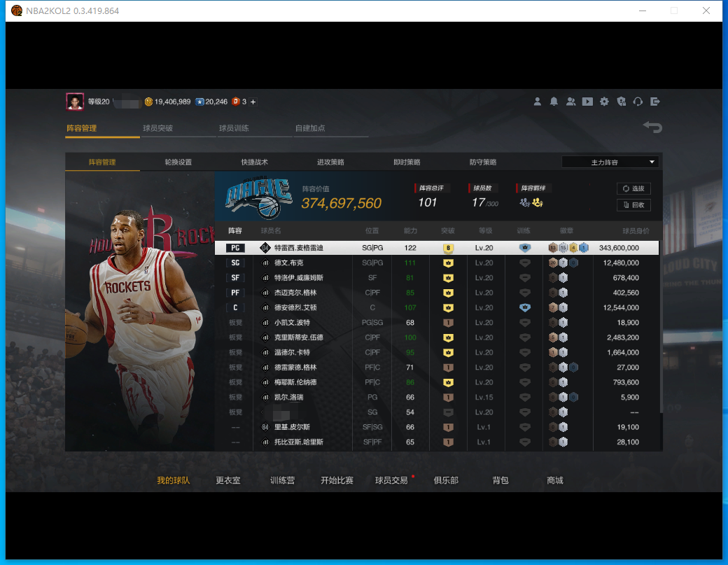Click 开始比赛 in bottom menu
Image resolution: width=728 pixels, height=565 pixels.
pyautogui.click(x=337, y=480)
